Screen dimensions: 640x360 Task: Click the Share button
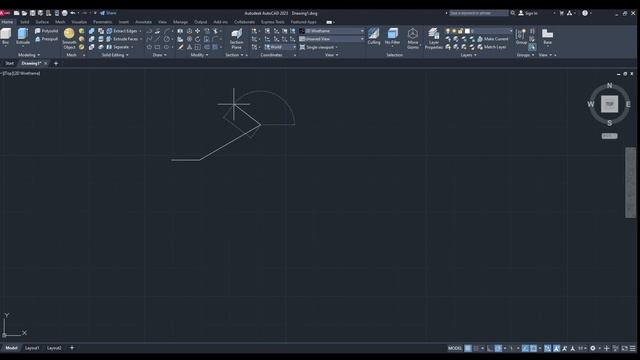[108, 13]
